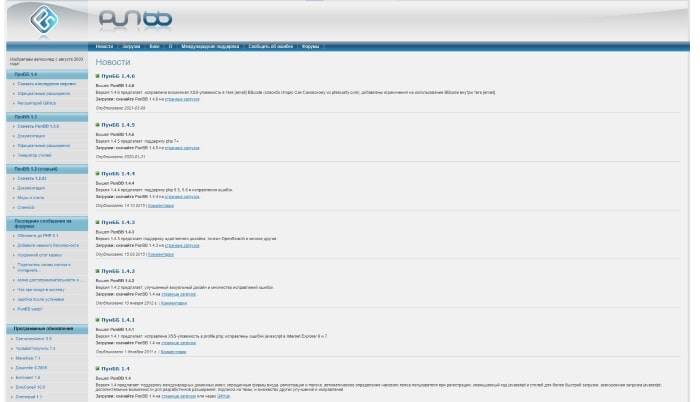700x402 pixels.
Task: Open the GitHub link under ПунББ 1.4
Action: 223,396
